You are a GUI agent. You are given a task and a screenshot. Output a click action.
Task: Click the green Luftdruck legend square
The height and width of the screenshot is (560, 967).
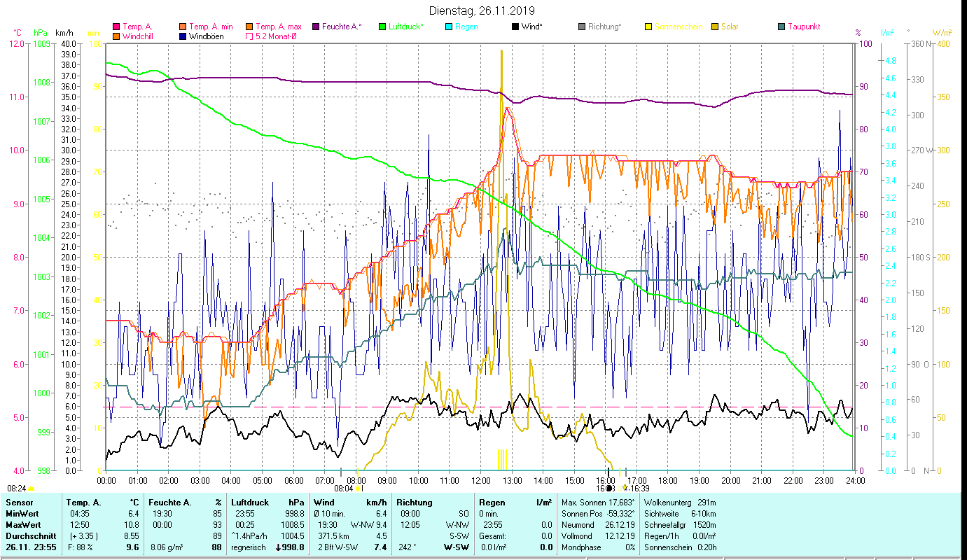click(382, 27)
